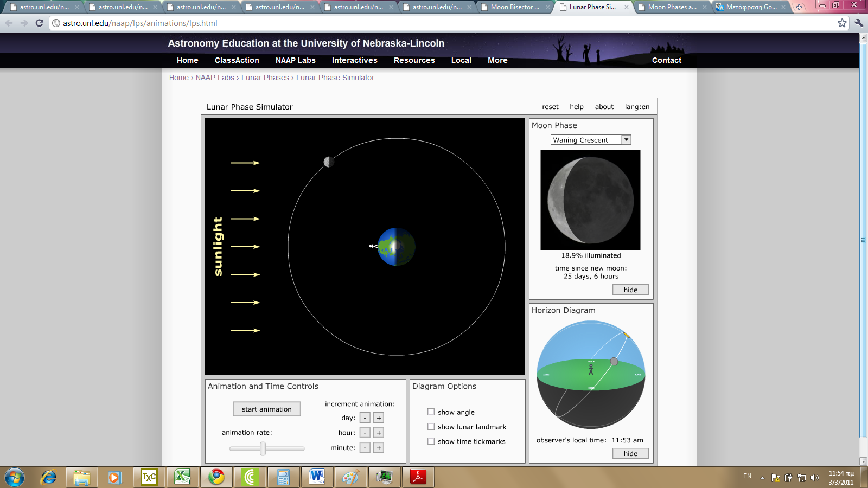Click the page vertical scrollbar
868x488 pixels.
pyautogui.click(x=863, y=240)
